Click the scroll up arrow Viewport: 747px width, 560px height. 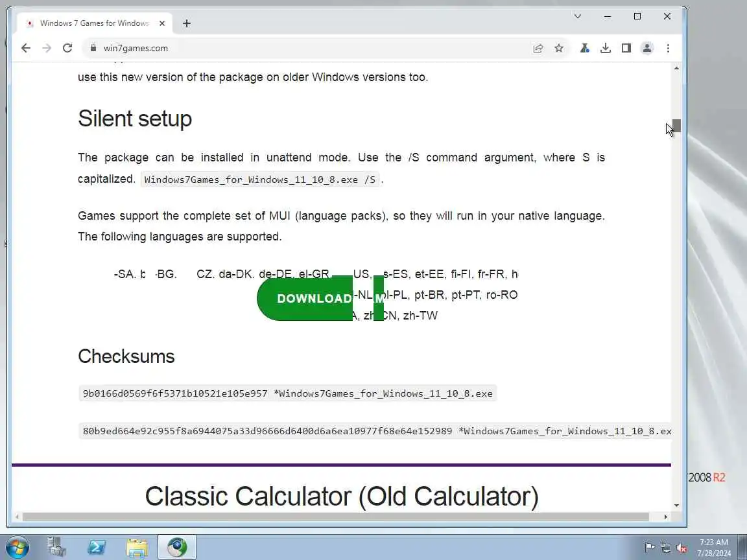point(676,69)
